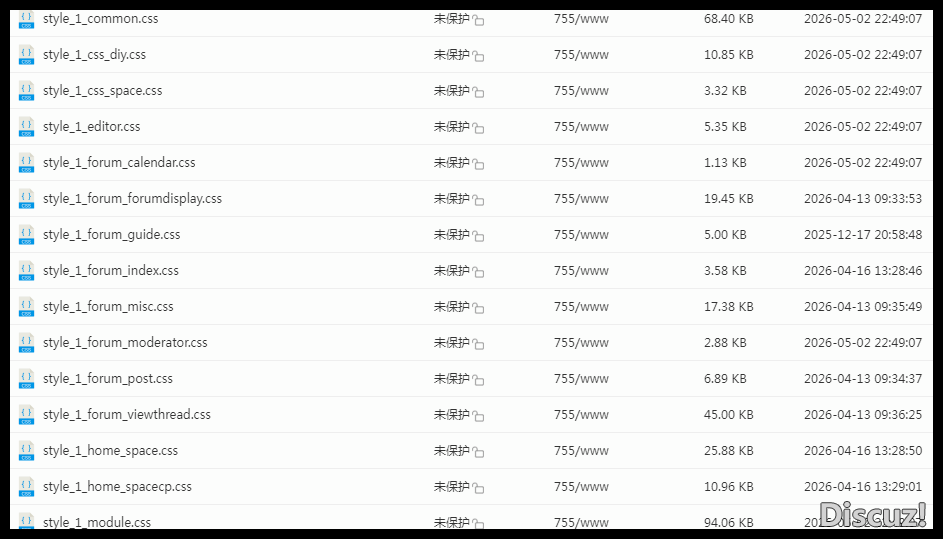Screen dimensions: 943x539
Task: Click the unlock icon for style_1_forum_misc.css
Action: click(478, 308)
